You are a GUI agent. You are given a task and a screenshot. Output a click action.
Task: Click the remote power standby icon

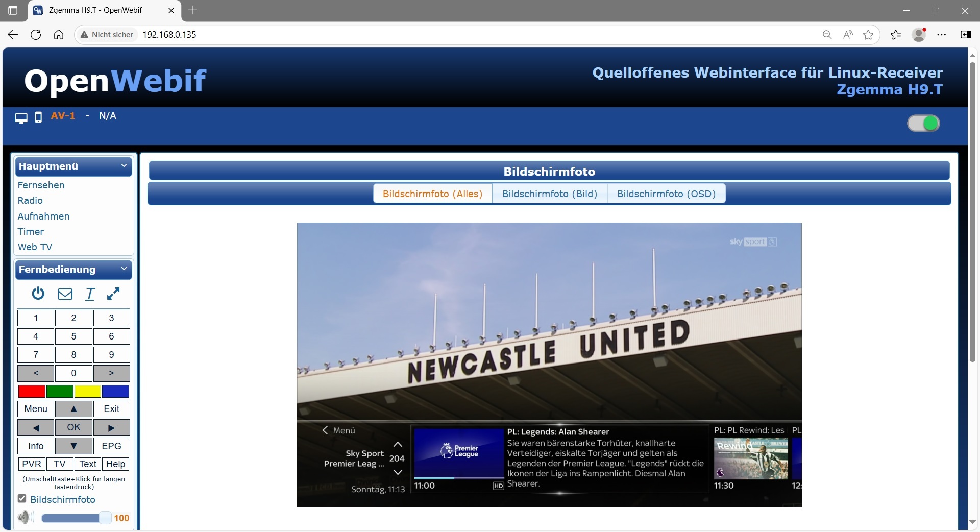pos(38,294)
